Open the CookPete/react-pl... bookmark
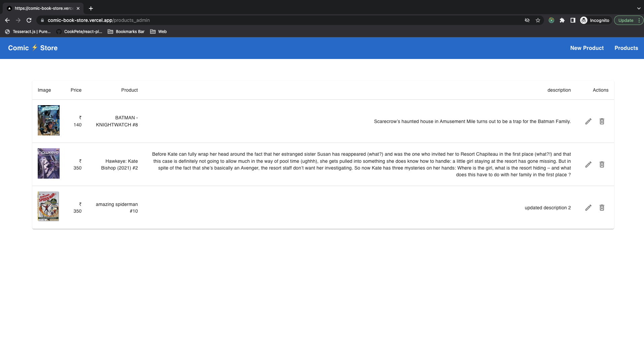The image size is (644, 364). 79,32
